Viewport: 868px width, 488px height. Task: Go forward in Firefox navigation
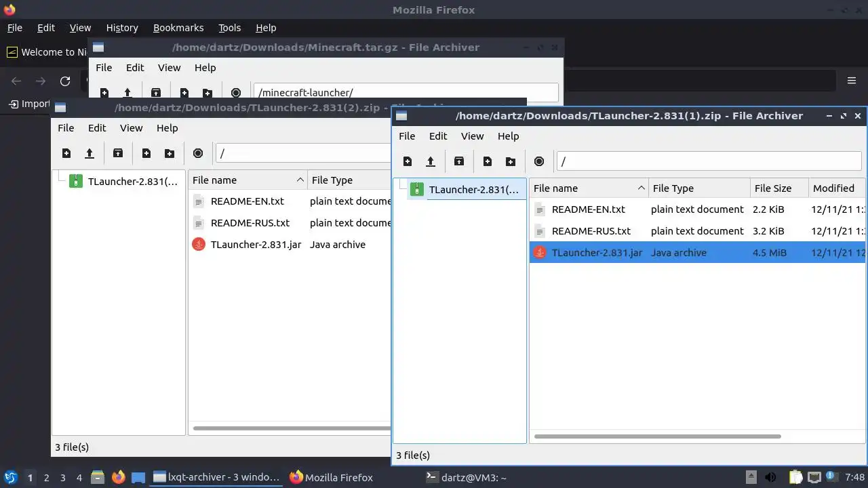click(41, 81)
